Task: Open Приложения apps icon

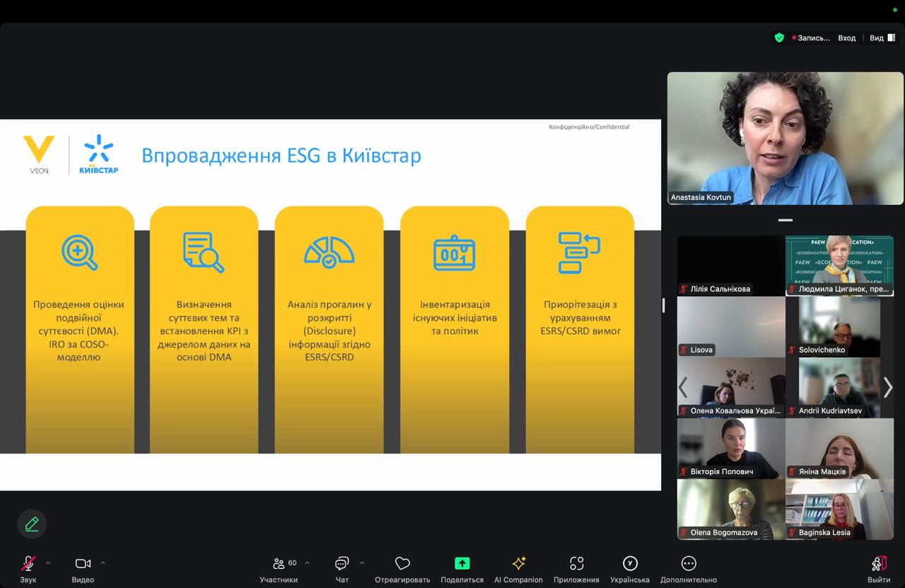Action: click(x=576, y=564)
